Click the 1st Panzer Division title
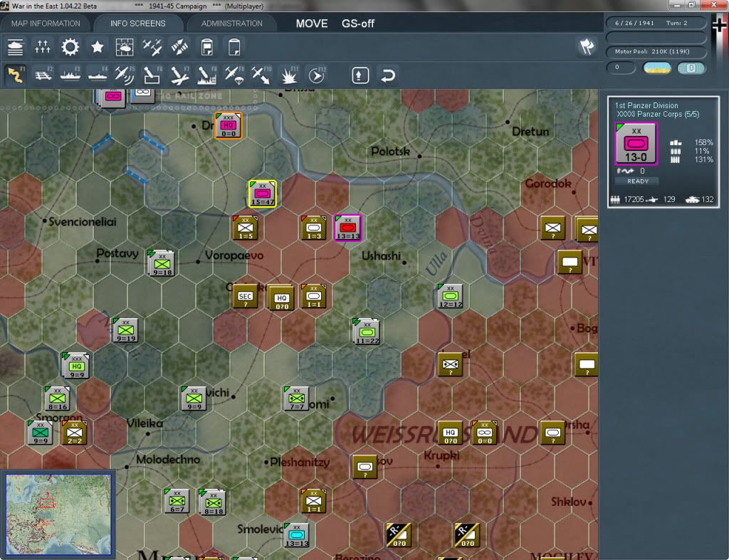 pos(646,105)
